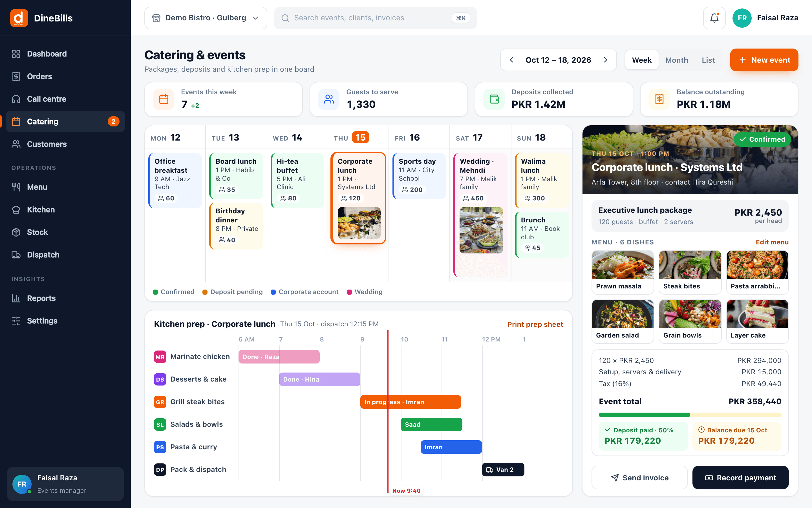Click the Steak bites dish thumbnail
Image resolution: width=812 pixels, height=508 pixels.
point(690,265)
